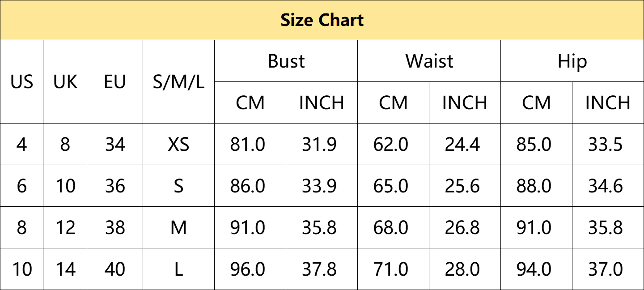The width and height of the screenshot is (644, 290).
Task: Click the Hip header cell
Action: (x=572, y=61)
